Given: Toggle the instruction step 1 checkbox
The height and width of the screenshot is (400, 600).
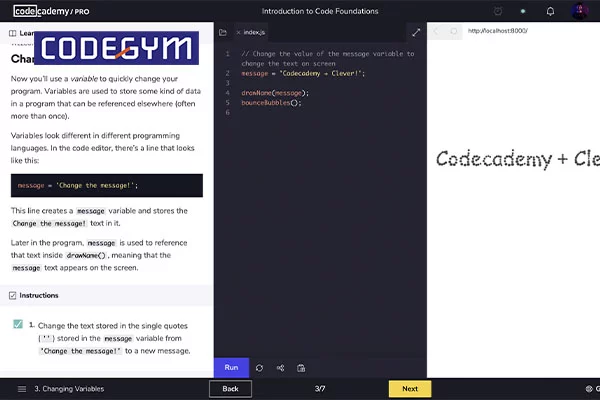Looking at the screenshot, I should click(x=18, y=325).
